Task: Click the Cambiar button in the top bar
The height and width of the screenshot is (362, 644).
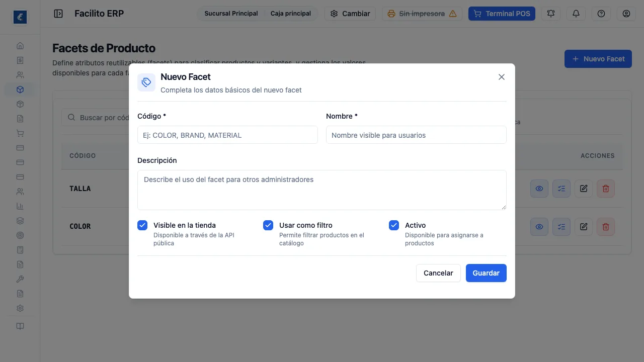Action: pos(350,14)
